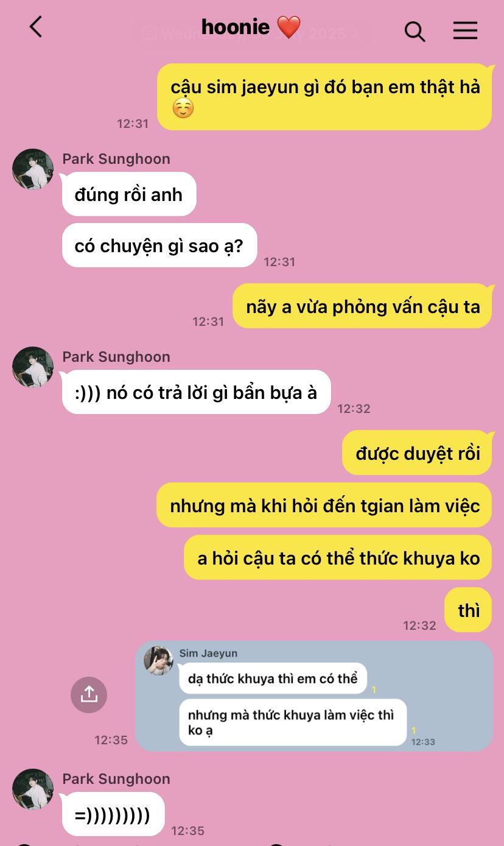Screen dimensions: 504x846
Task: Tap the 'Park Sunghoon' name above 'đúng rồi anh'
Action: tap(116, 159)
